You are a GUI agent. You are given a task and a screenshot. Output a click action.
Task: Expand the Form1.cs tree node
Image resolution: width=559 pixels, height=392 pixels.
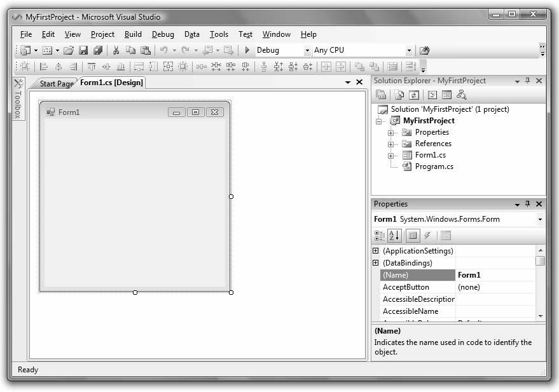point(390,156)
